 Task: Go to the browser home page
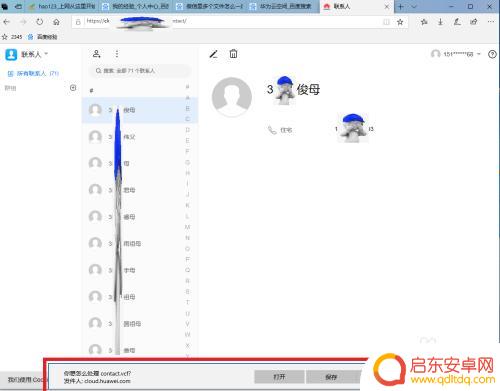[56, 22]
